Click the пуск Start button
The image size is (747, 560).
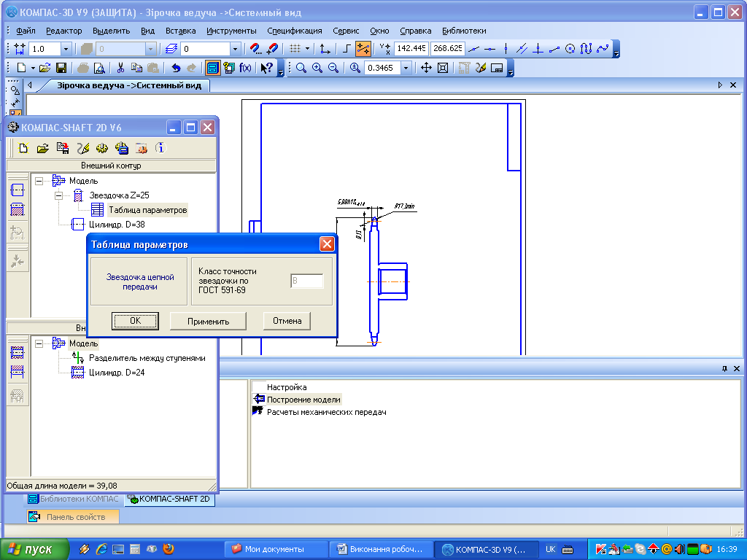[x=34, y=550]
